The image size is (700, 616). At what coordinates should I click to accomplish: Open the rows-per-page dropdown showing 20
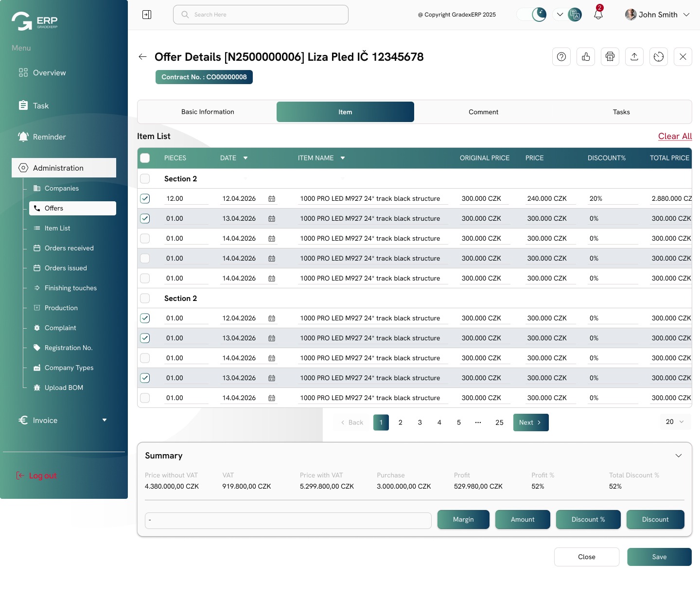point(675,422)
